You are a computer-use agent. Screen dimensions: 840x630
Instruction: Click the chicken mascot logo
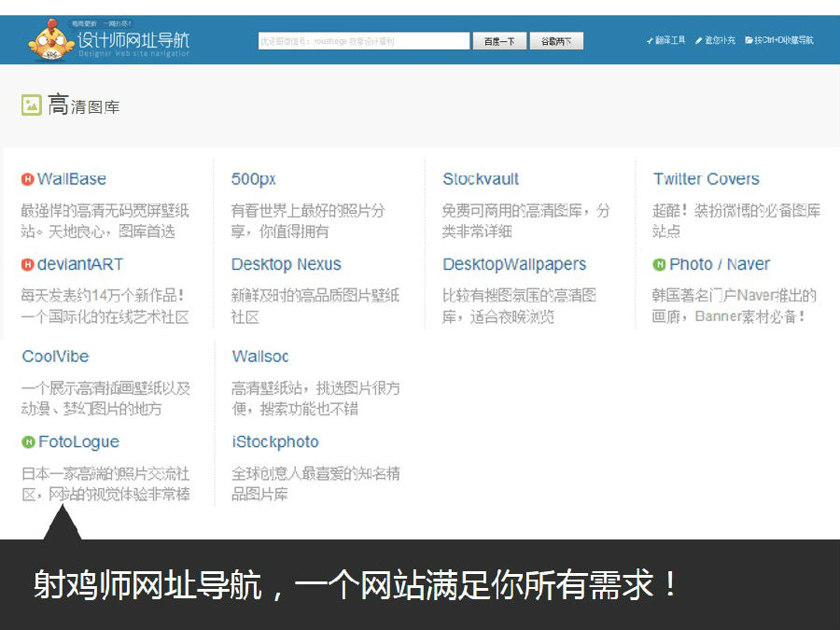point(51,39)
